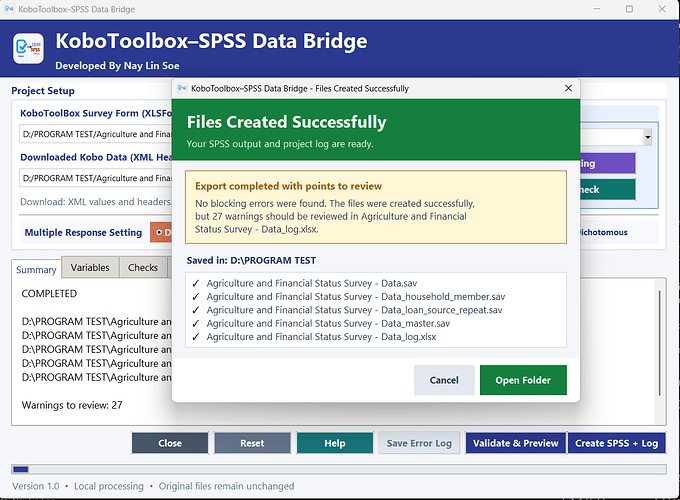680x500 pixels.
Task: Click the 'Saved in: D:\PROGRAM TEST' text
Action: 251,261
